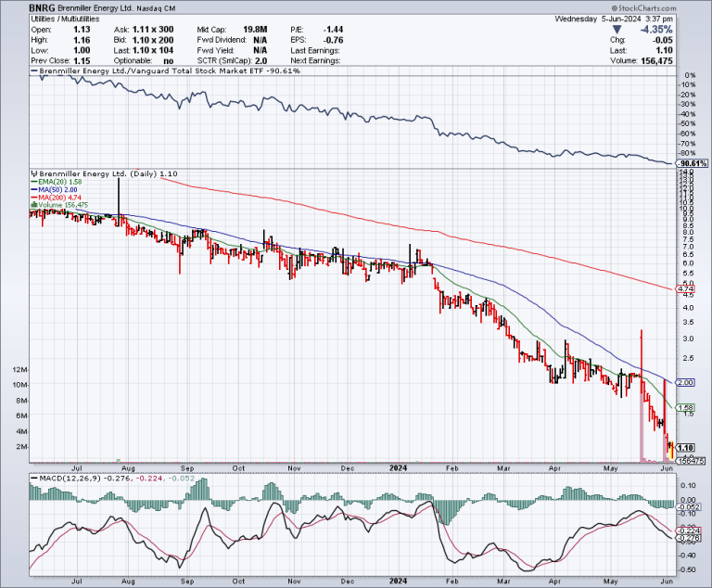
Task: Click the Last value 1.10 x 104
Action: [153, 50]
